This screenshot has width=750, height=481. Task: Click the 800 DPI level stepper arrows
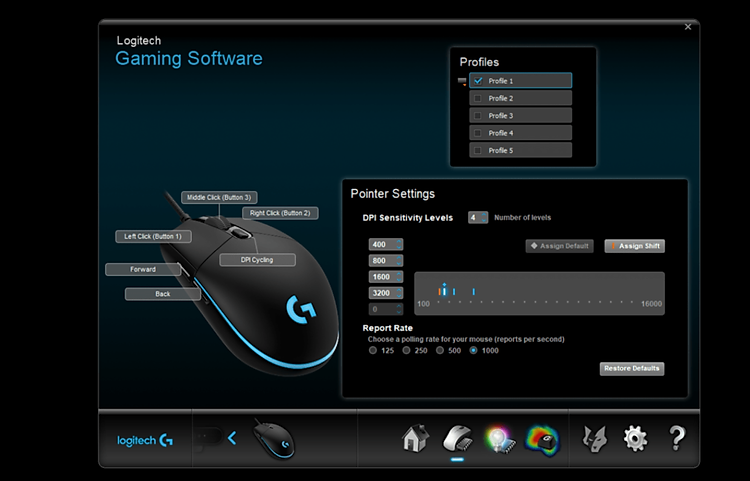[x=398, y=261]
